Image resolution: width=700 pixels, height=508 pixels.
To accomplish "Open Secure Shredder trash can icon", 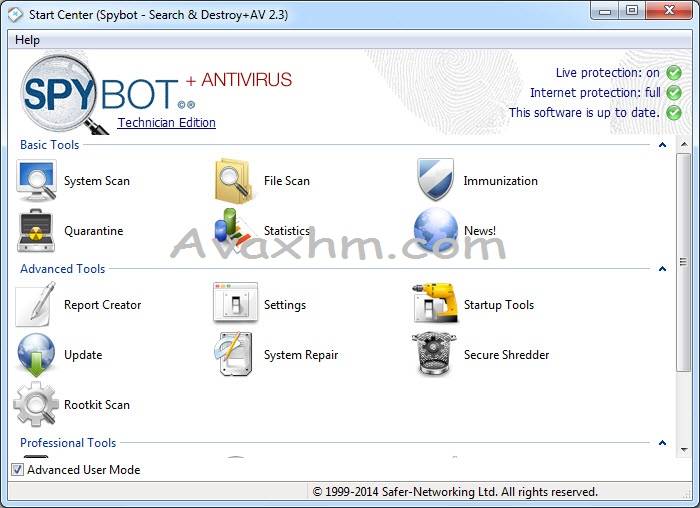I will [x=434, y=354].
